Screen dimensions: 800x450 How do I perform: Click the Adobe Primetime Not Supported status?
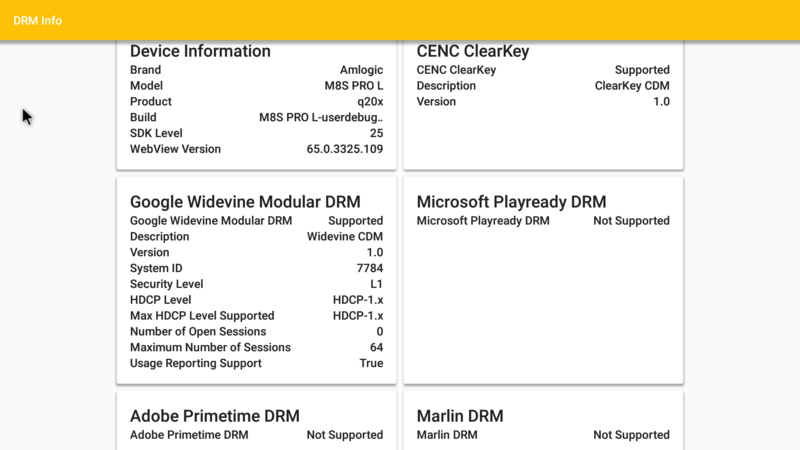(x=344, y=435)
